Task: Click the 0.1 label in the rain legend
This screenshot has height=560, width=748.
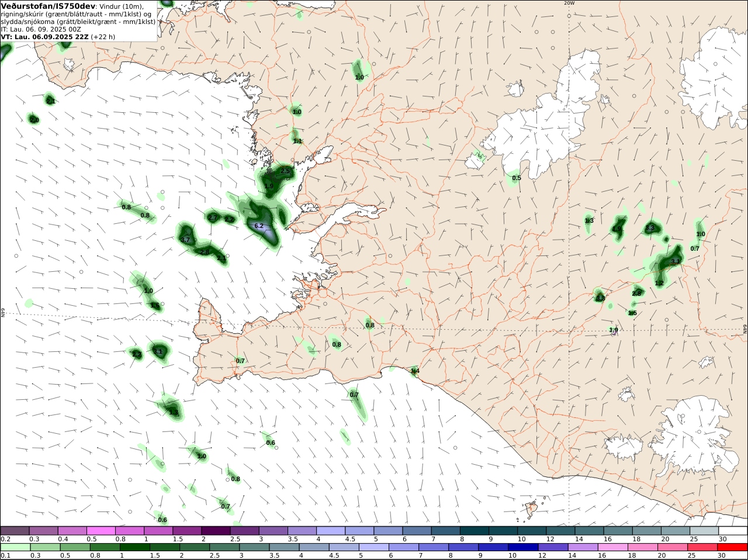Action: point(5,555)
